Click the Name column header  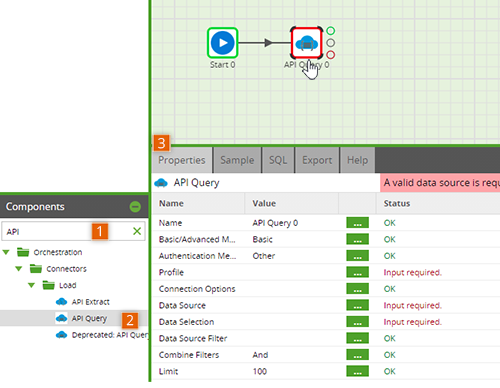[x=171, y=203]
